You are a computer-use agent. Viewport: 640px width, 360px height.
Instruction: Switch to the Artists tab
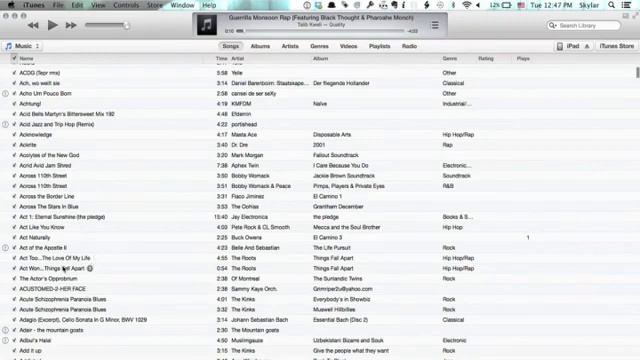[290, 46]
